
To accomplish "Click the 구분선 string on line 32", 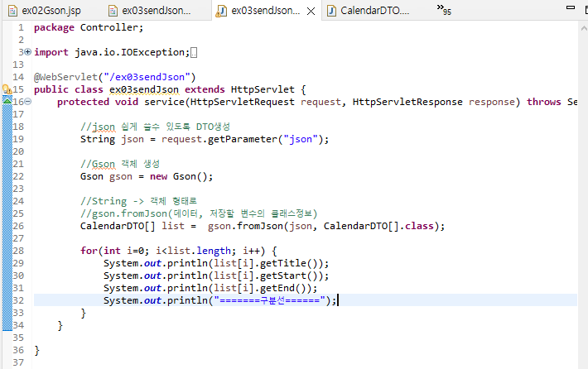I will pos(270,300).
